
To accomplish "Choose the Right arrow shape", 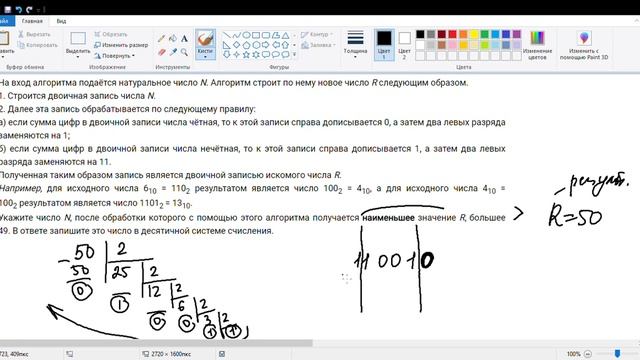I will click(x=266, y=45).
